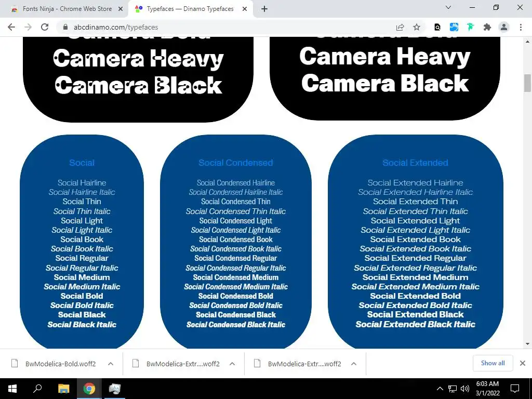Open the Social Condensed heading link
The image size is (532, 399).
(236, 163)
